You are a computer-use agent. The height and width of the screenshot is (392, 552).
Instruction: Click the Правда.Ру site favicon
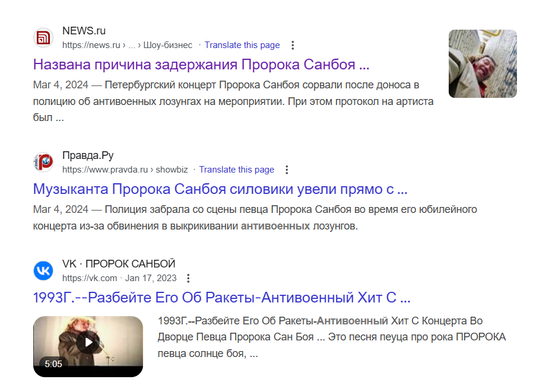coord(43,163)
